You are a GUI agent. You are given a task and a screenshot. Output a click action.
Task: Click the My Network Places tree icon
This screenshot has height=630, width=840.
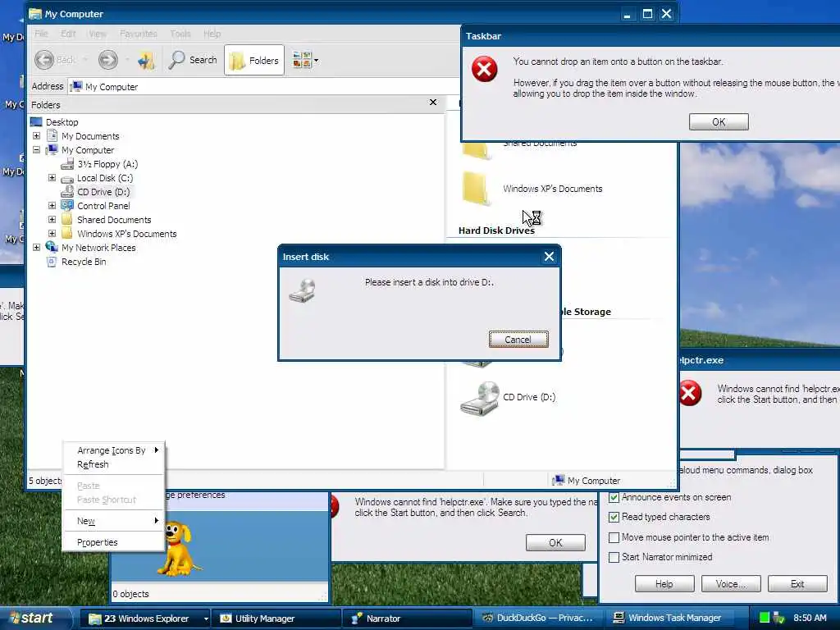52,248
